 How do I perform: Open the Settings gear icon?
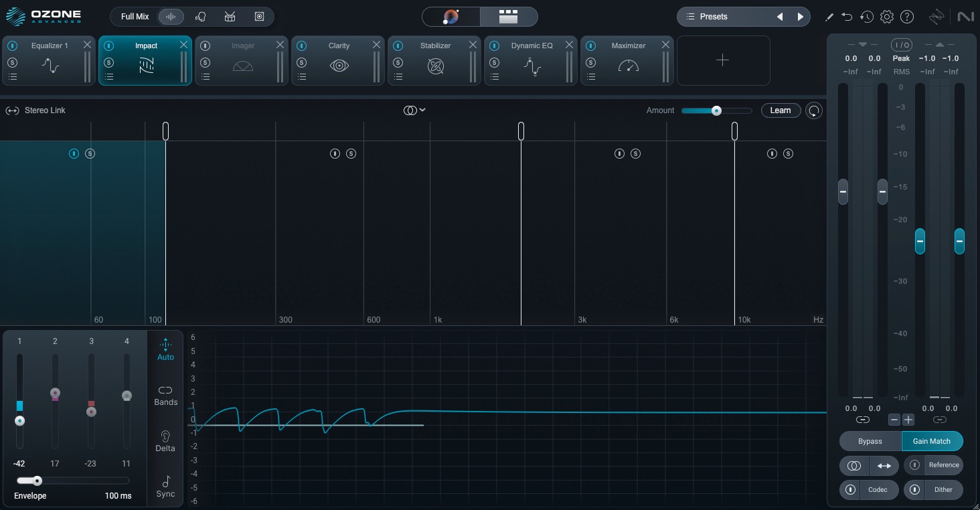point(887,17)
